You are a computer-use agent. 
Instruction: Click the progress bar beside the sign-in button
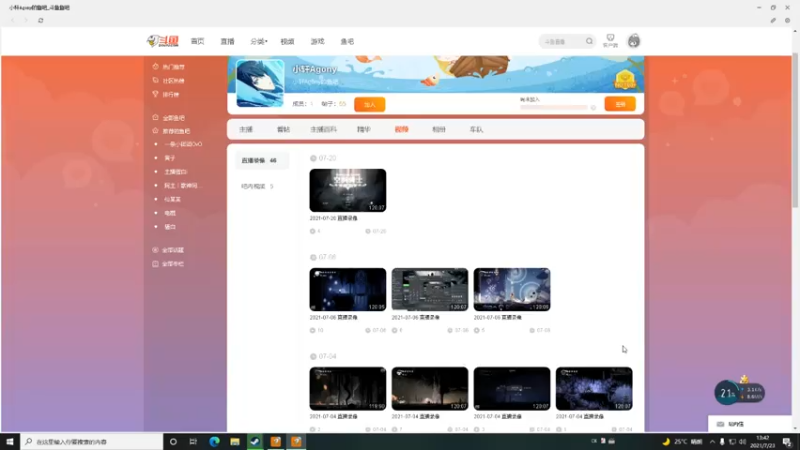(554, 107)
